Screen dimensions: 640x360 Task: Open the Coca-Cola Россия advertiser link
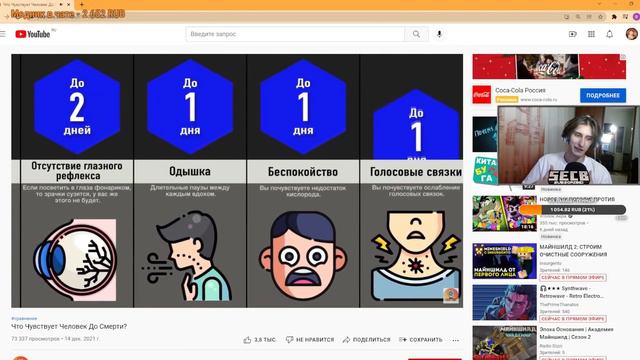pos(520,90)
